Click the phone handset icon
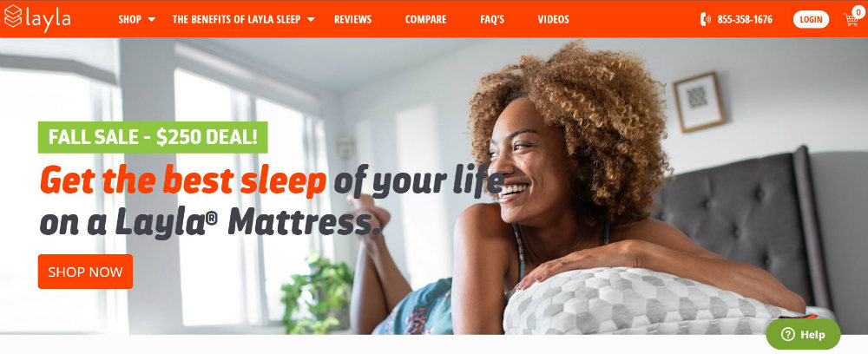The width and height of the screenshot is (868, 354). pyautogui.click(x=705, y=19)
